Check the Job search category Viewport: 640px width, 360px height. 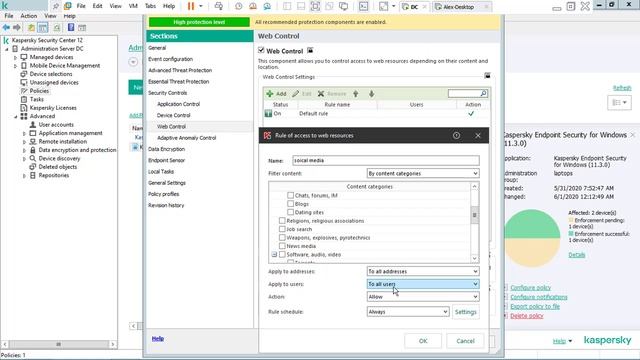282,229
